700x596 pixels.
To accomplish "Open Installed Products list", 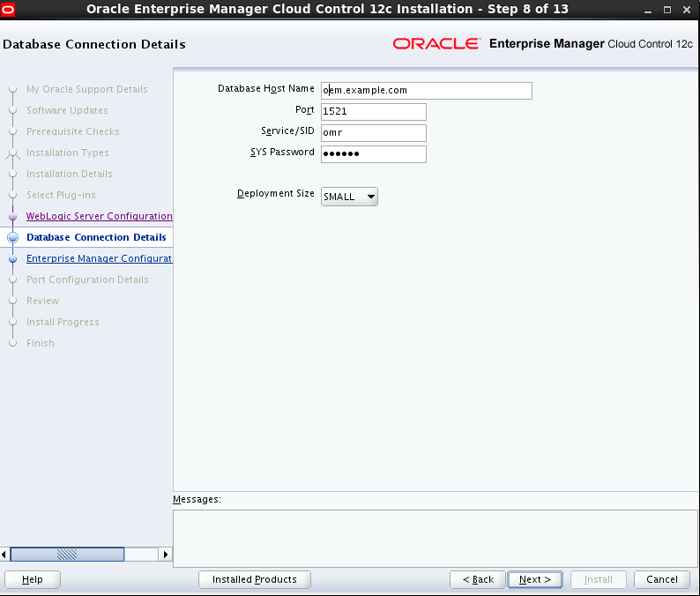I will coord(255,579).
